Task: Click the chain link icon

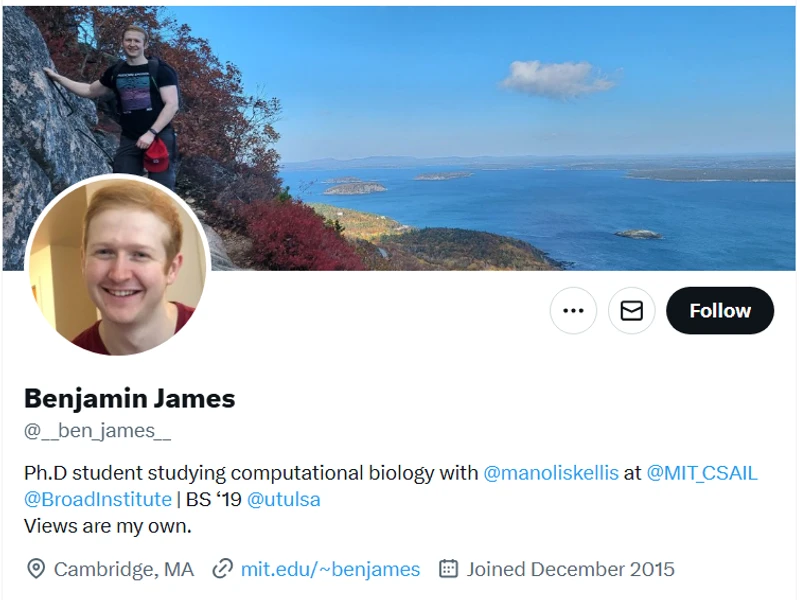Action: click(x=223, y=569)
